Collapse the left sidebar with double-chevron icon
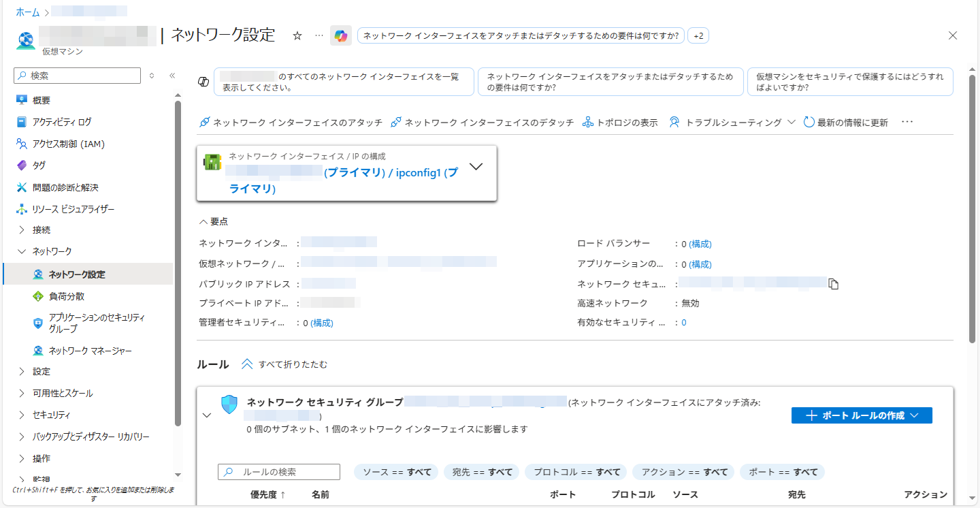The image size is (980, 508). pos(172,76)
